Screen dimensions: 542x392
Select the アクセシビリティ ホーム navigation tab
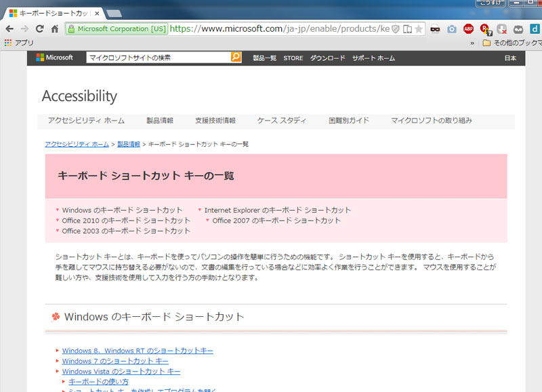(x=86, y=121)
